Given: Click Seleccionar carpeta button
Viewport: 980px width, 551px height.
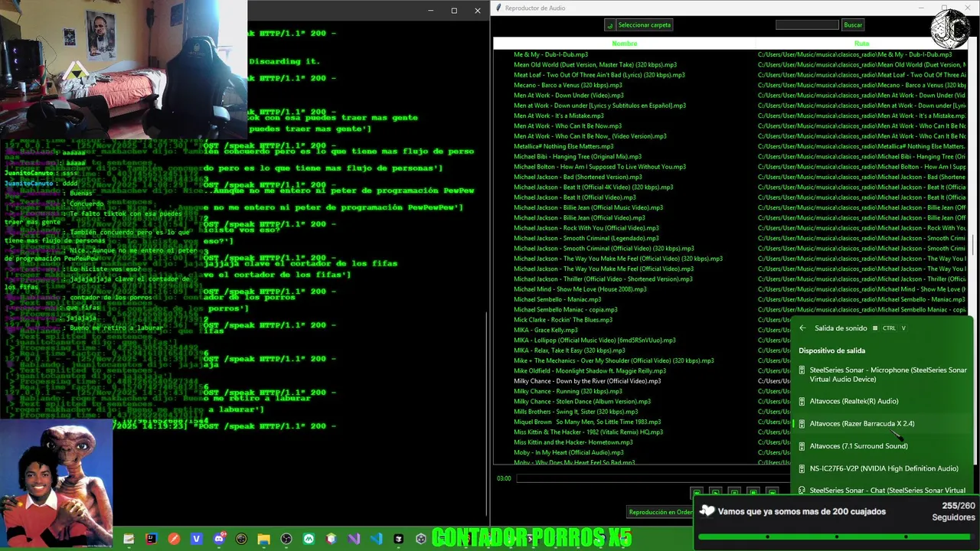Looking at the screenshot, I should coord(644,25).
